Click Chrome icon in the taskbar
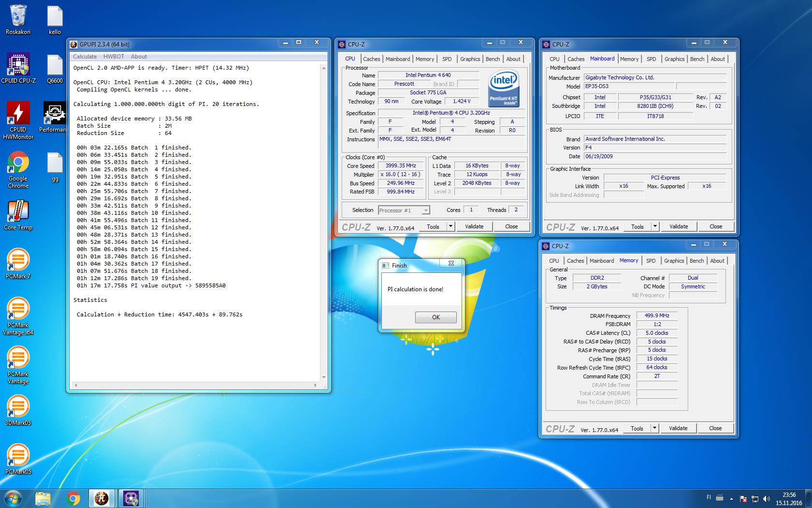This screenshot has width=812, height=508. (x=73, y=498)
